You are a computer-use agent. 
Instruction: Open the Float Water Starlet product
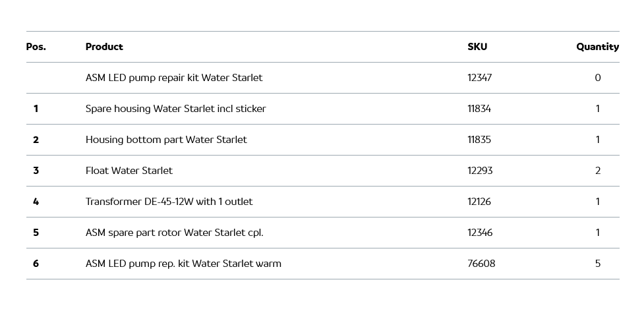pyautogui.click(x=129, y=171)
